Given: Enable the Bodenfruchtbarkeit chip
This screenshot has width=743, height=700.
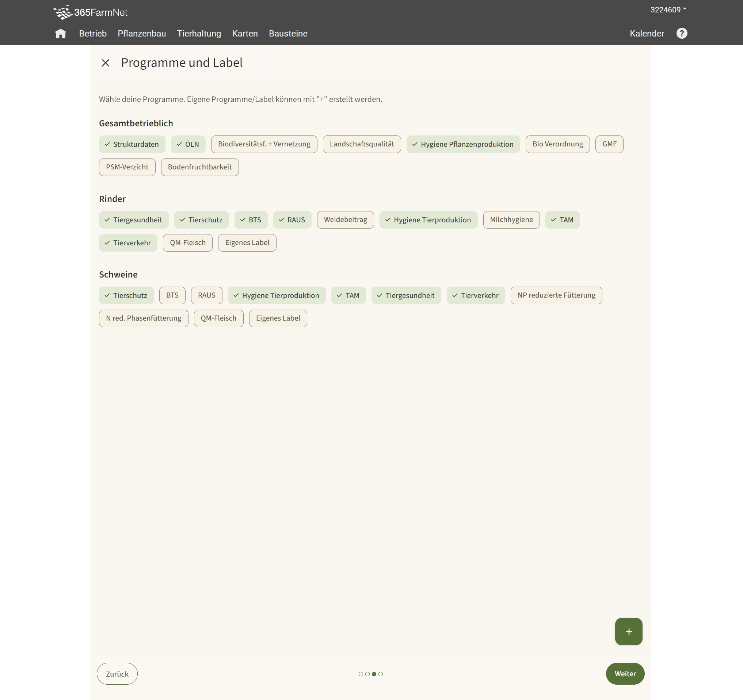Looking at the screenshot, I should (199, 167).
